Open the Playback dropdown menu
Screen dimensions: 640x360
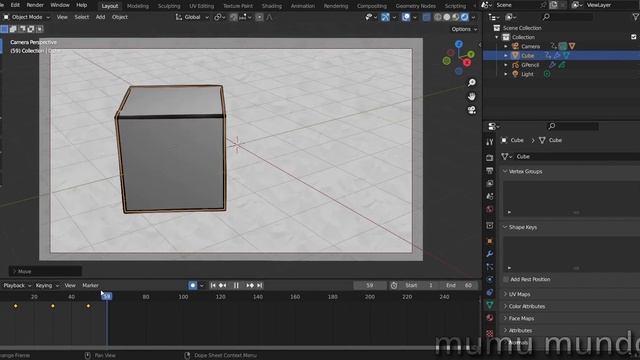[x=17, y=286]
